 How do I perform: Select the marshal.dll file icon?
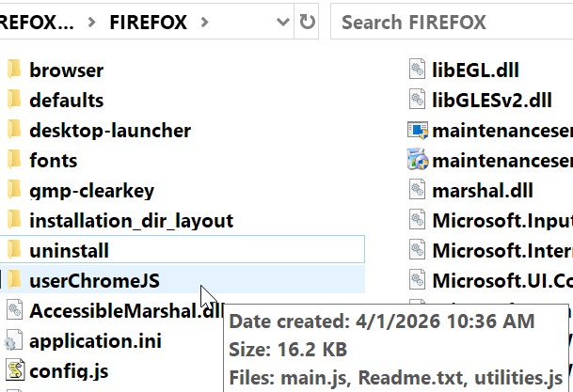419,190
